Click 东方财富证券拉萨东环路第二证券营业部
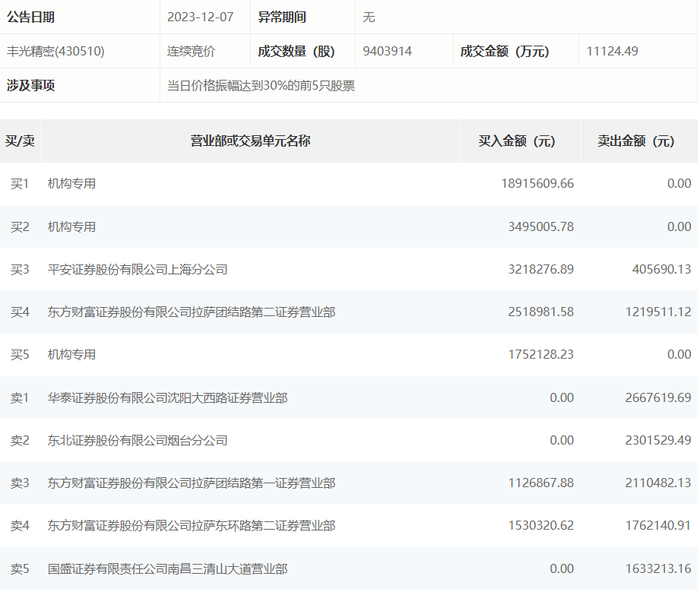The width and height of the screenshot is (700, 592). tap(192, 525)
